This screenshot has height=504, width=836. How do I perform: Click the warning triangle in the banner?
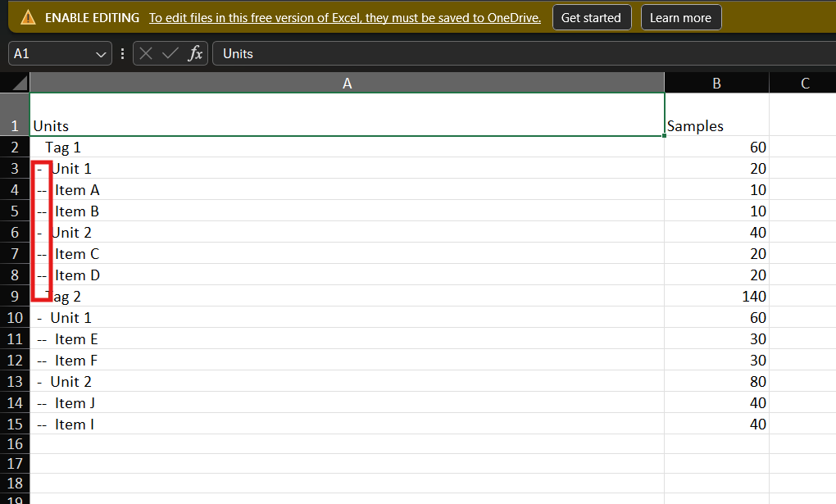[27, 16]
